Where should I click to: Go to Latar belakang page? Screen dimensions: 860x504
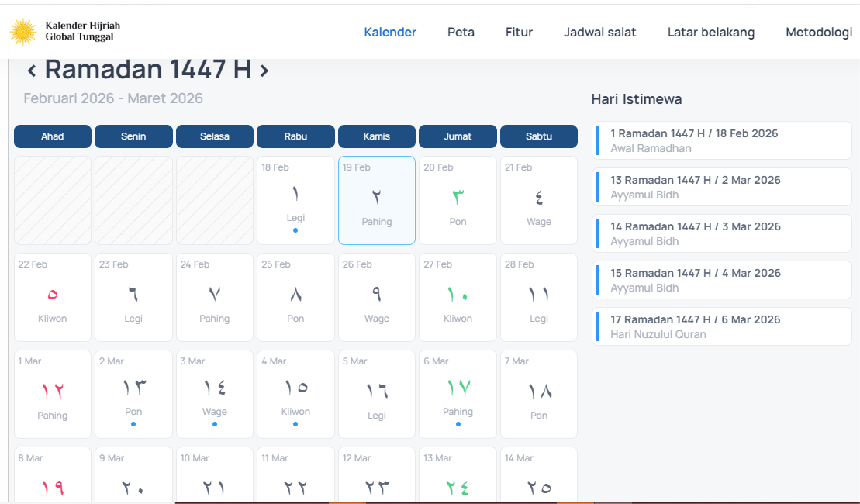710,33
